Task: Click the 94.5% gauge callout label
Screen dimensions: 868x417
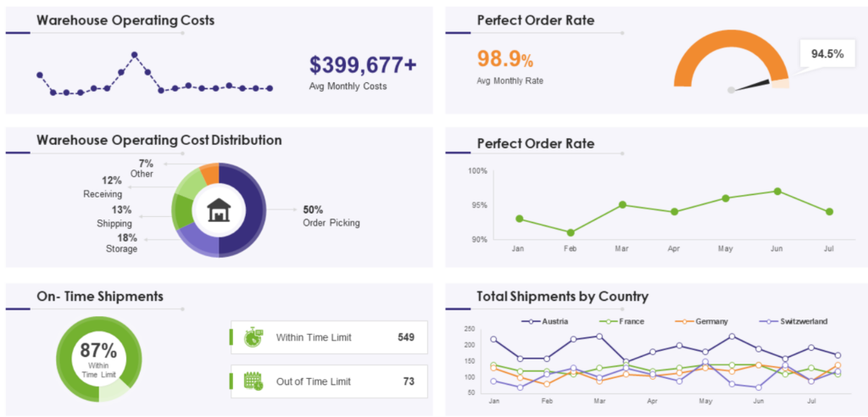Action: [827, 54]
